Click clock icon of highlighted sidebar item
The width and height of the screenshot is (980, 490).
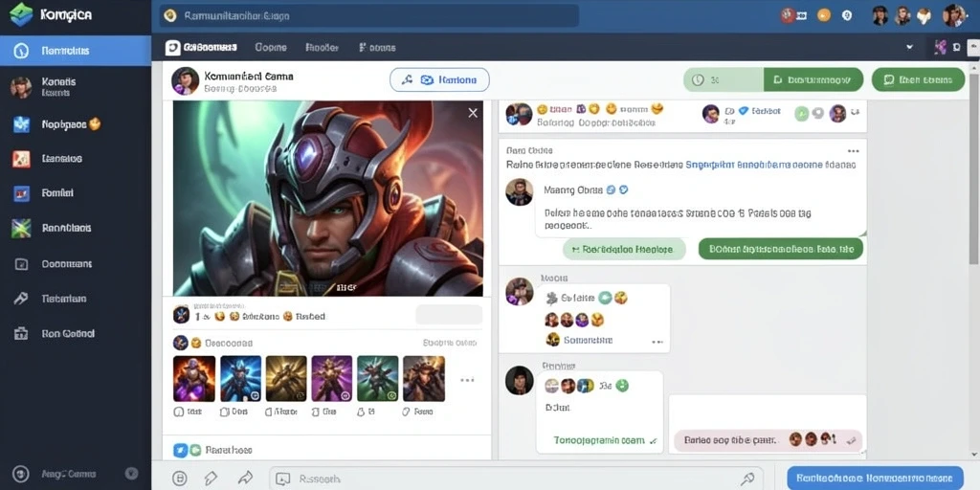[x=21, y=51]
